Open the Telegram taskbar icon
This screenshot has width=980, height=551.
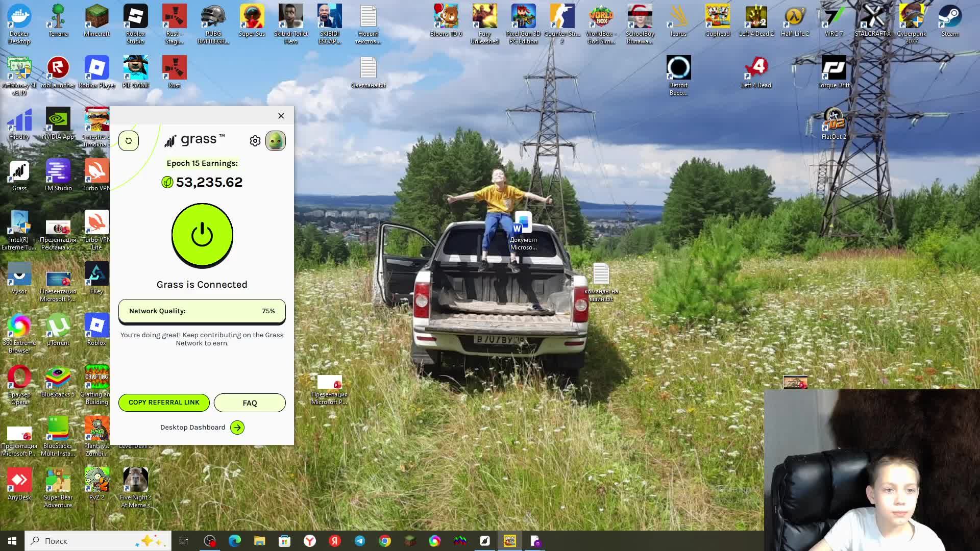tap(360, 541)
